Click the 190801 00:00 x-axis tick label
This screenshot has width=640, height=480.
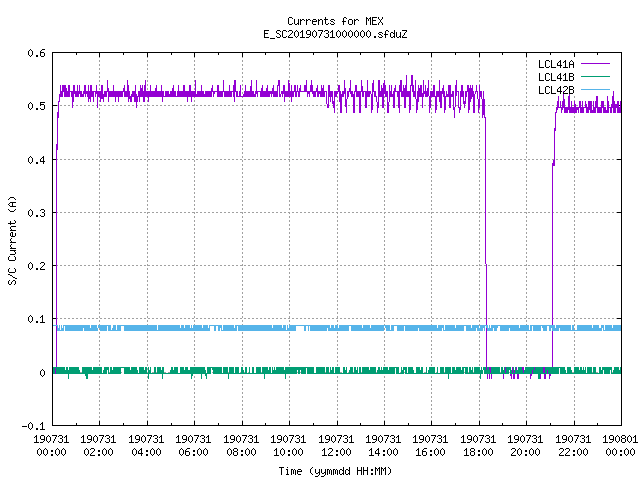(x=620, y=446)
